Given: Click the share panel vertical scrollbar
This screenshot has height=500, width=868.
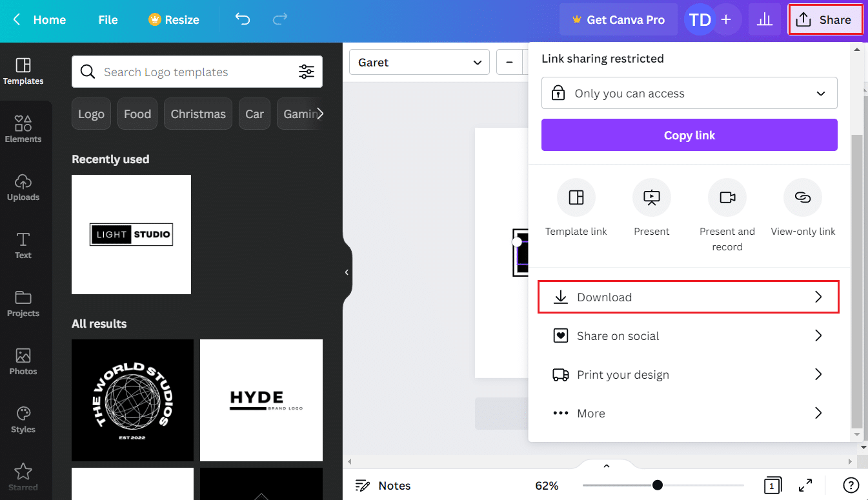Looking at the screenshot, I should pos(857,281).
